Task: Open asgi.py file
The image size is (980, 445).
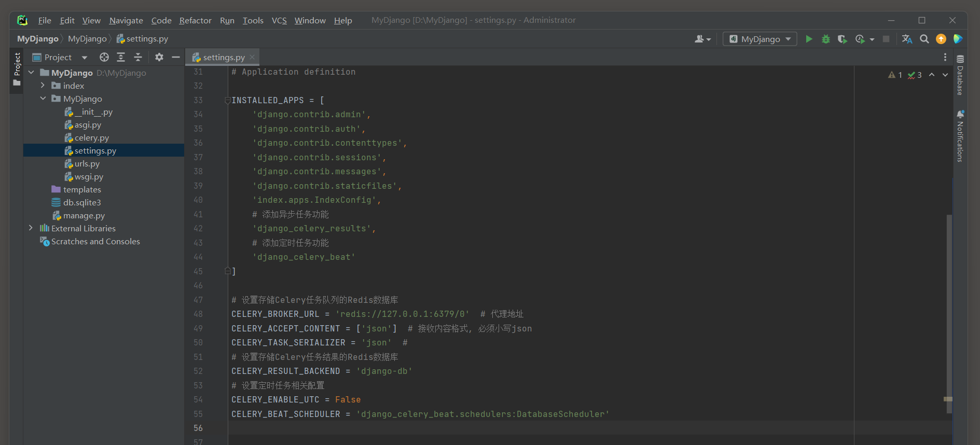Action: tap(83, 124)
